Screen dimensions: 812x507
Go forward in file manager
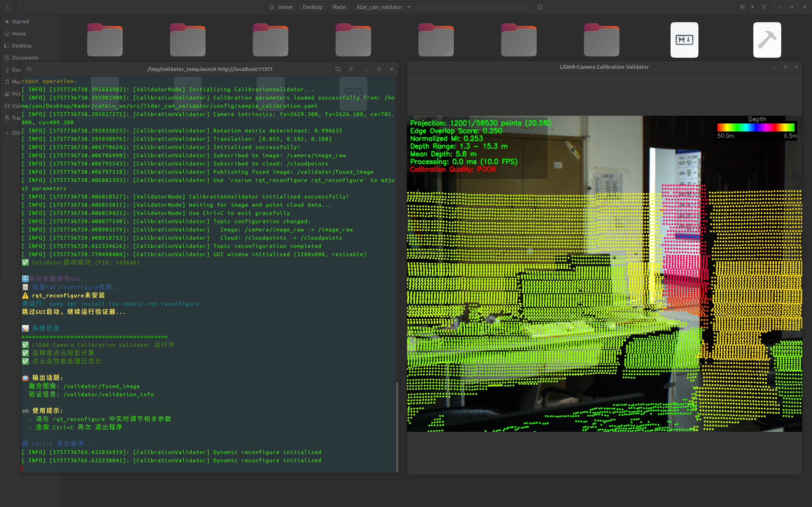[x=19, y=7]
